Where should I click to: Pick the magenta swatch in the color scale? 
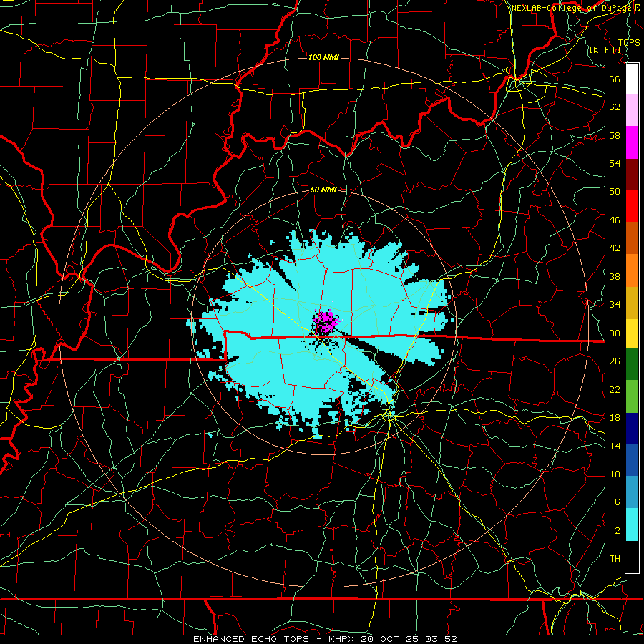tap(632, 142)
